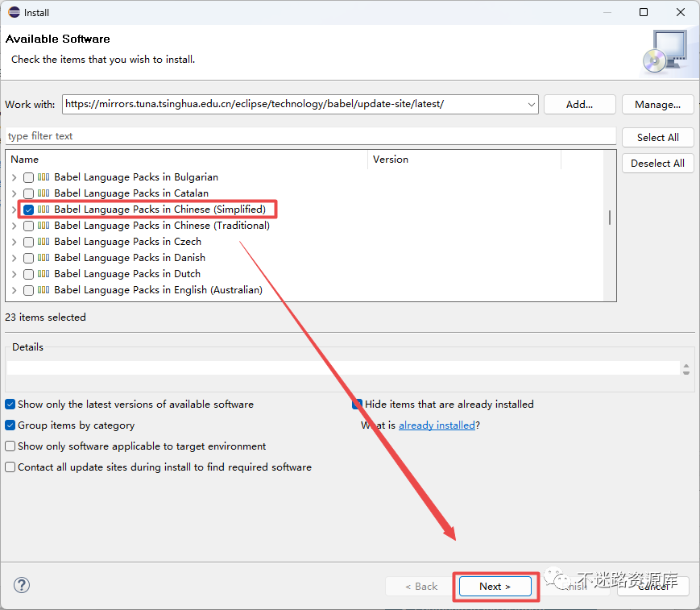Expand the English (Australian) packs tree
This screenshot has width=700, height=610.
[x=14, y=290]
